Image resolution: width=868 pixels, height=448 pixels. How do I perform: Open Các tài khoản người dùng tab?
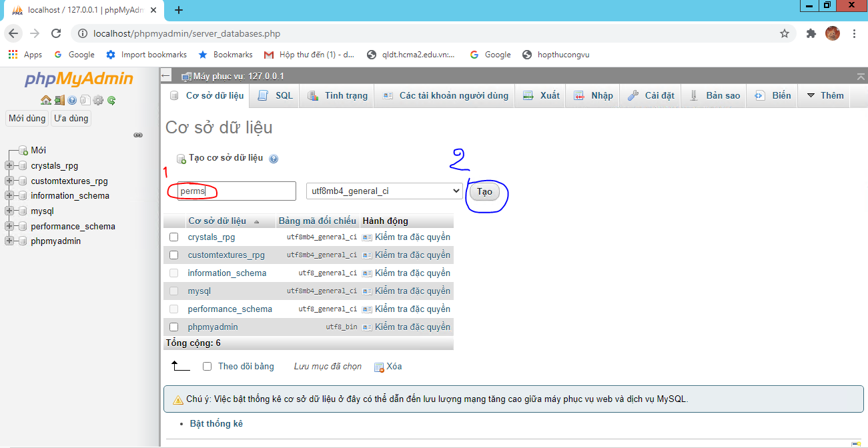click(x=445, y=95)
